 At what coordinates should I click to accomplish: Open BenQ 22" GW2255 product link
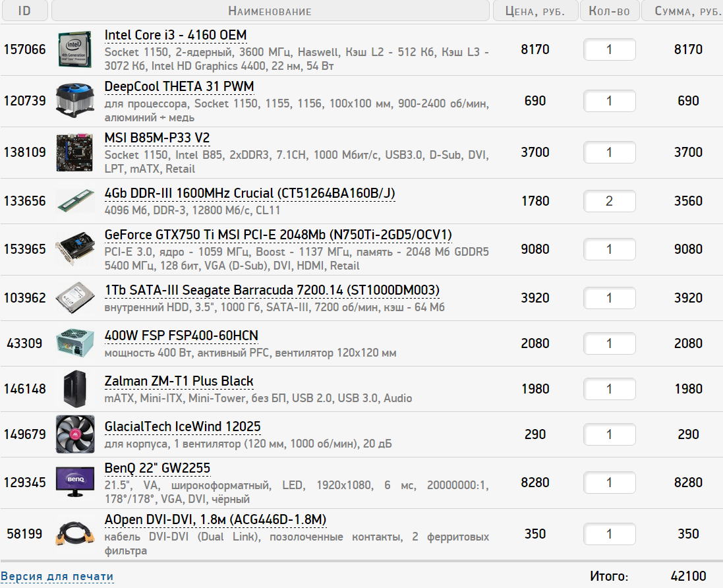158,468
